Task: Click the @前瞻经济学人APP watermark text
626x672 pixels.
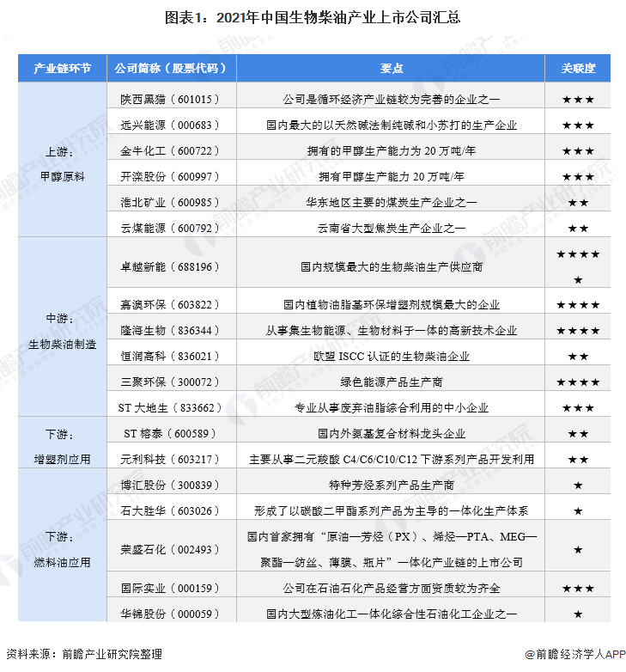Action: pos(574,654)
